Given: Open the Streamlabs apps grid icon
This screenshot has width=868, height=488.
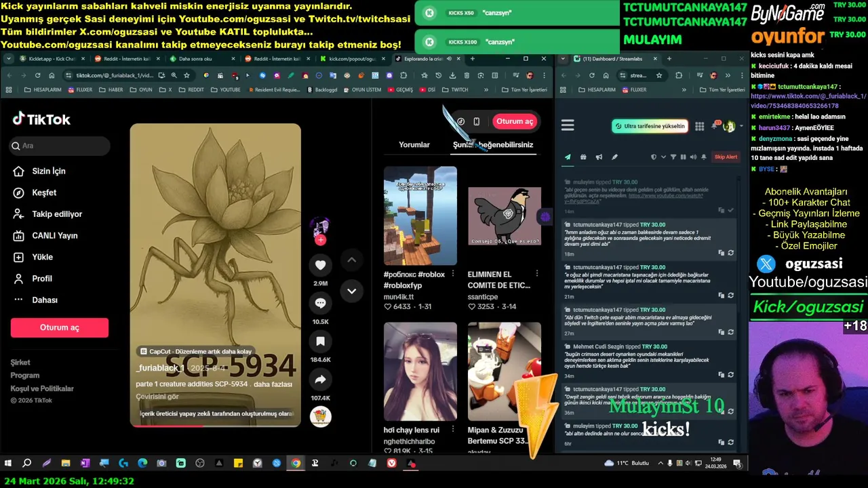Looking at the screenshot, I should pos(700,126).
